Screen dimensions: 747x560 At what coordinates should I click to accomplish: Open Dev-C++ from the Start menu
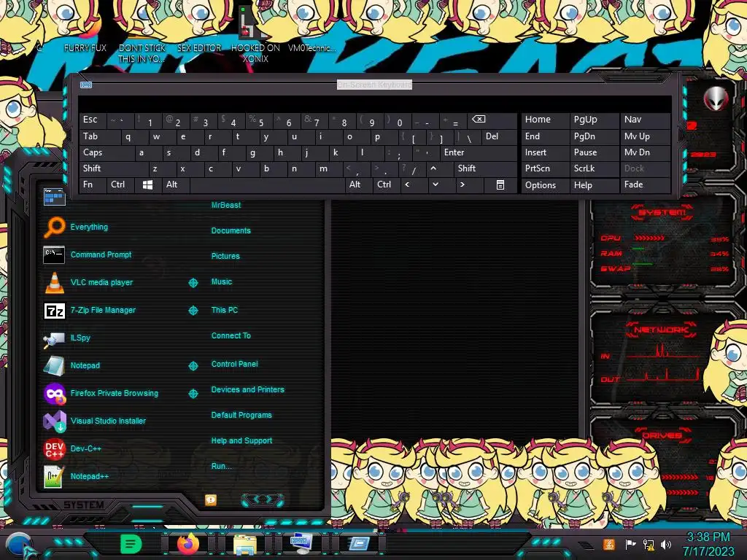coord(86,448)
